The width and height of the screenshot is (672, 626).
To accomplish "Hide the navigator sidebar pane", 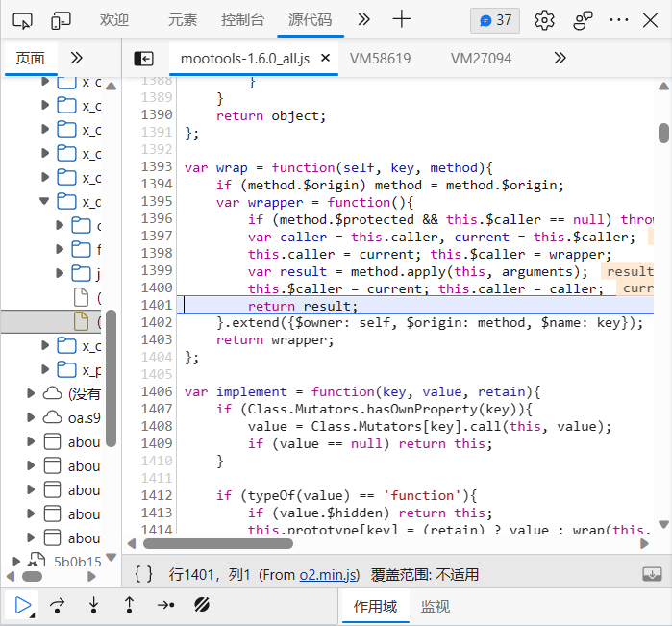I will 143,59.
